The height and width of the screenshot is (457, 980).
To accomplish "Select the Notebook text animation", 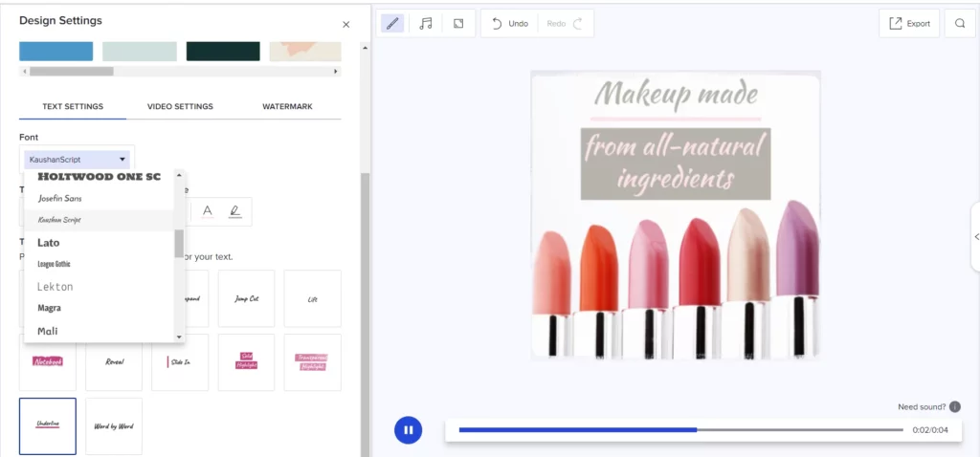I will 48,362.
